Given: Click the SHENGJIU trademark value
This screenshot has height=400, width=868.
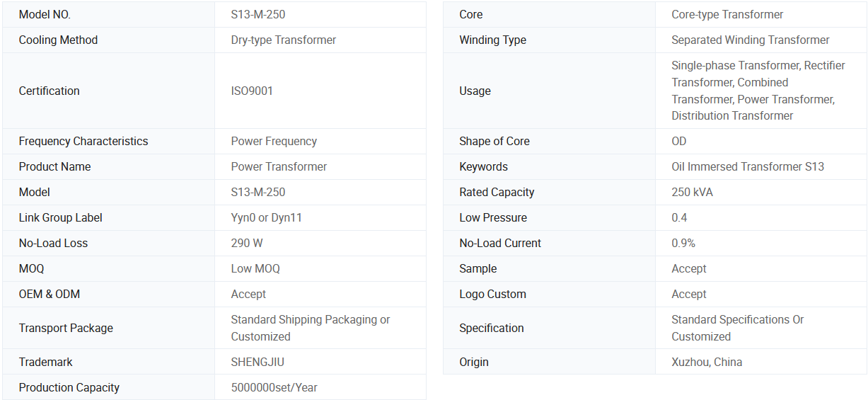Looking at the screenshot, I should tap(257, 362).
